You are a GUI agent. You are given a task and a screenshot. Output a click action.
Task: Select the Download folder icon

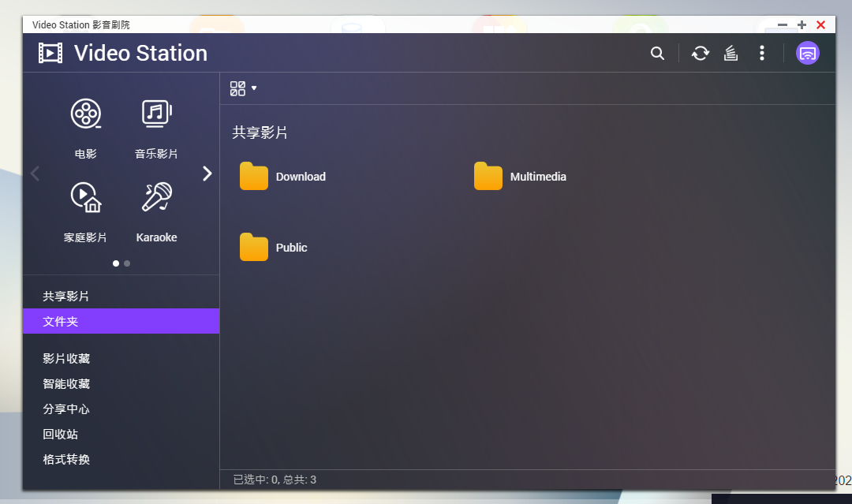[x=254, y=176]
